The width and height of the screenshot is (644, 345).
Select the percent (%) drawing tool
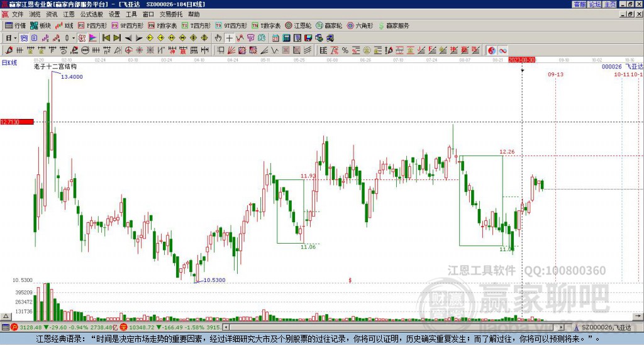[x=345, y=50]
